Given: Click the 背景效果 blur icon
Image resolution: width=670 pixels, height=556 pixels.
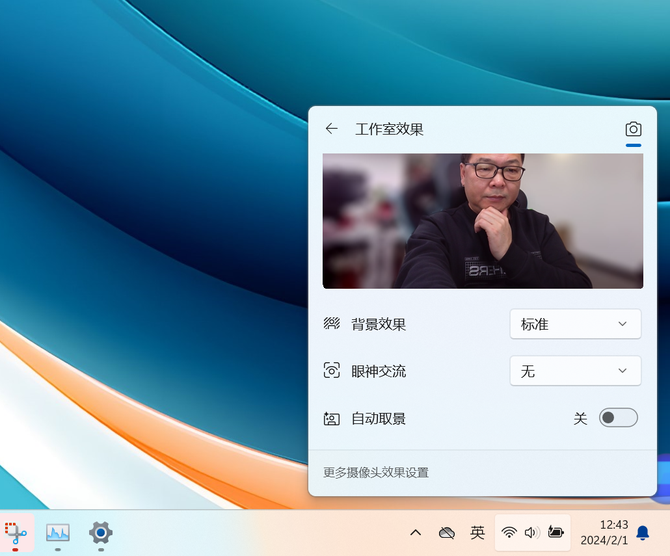Looking at the screenshot, I should [332, 324].
